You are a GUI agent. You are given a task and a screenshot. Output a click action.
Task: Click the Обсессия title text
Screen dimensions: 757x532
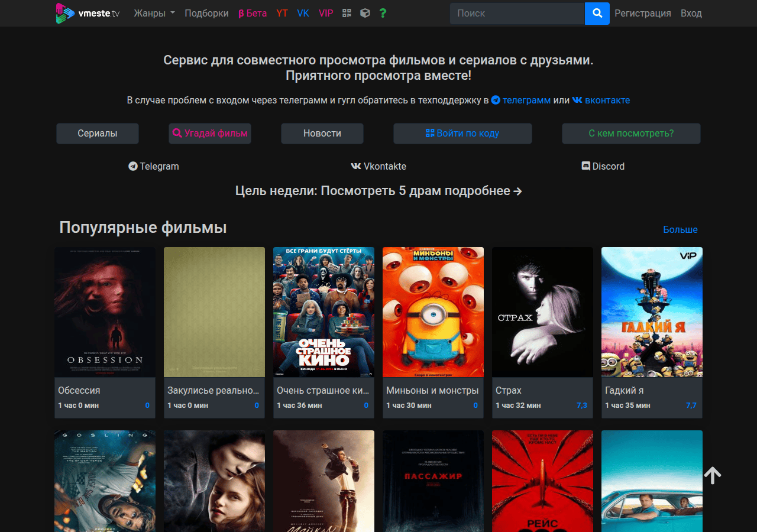pos(79,391)
